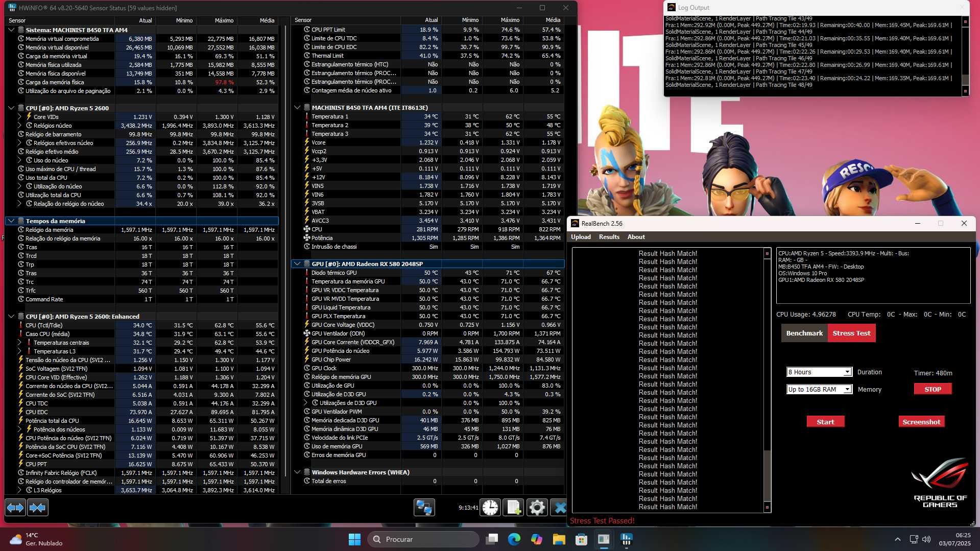Select the Vcore sensor row

click(x=428, y=142)
